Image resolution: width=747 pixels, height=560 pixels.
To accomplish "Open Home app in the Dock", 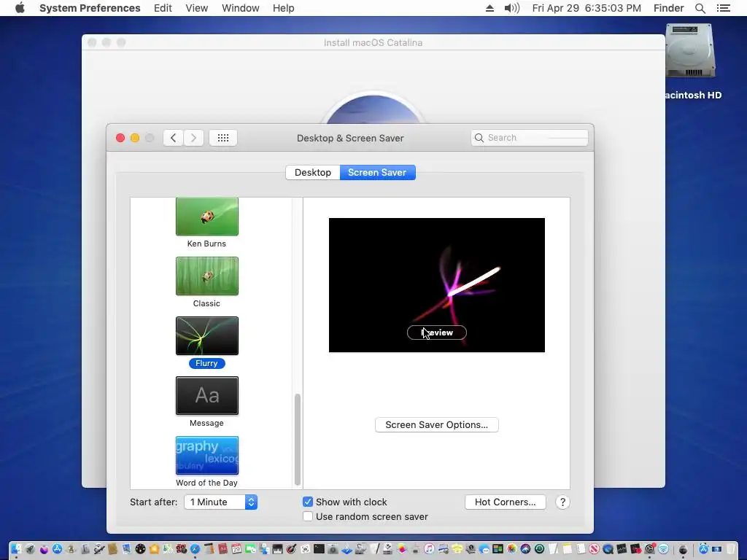I will click(154, 549).
